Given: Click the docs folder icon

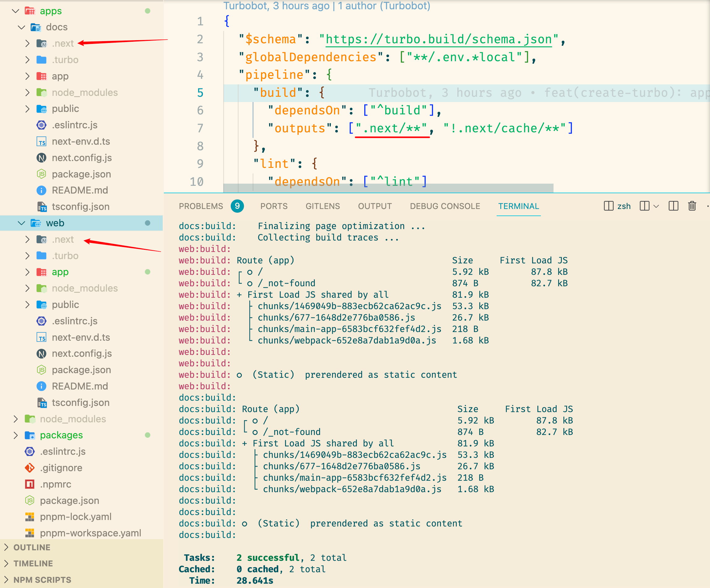Looking at the screenshot, I should [36, 27].
